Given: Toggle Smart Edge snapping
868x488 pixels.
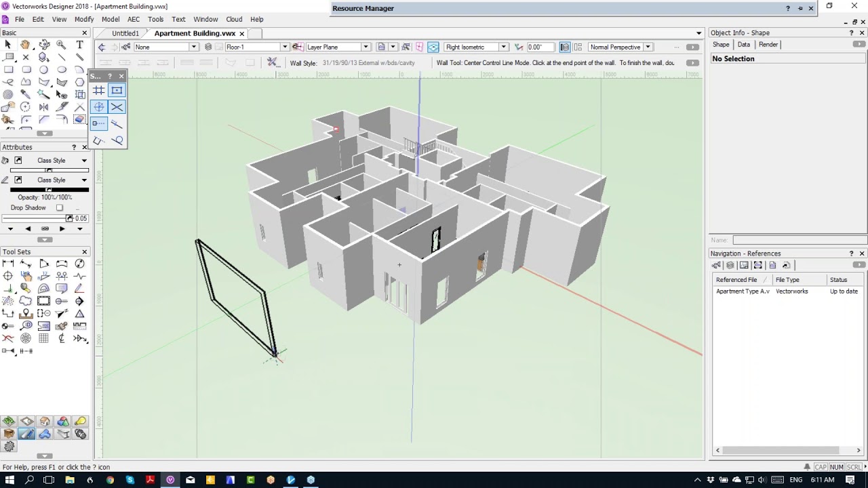Looking at the screenshot, I should (99, 140).
